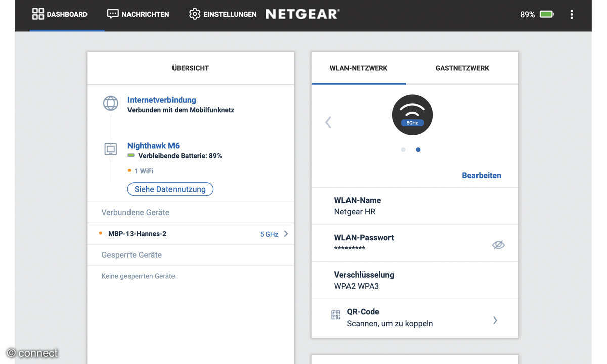Image resolution: width=607 pixels, height=364 pixels.
Task: Click the 5 GHz label of MBP-13-Hannes-2
Action: (269, 234)
